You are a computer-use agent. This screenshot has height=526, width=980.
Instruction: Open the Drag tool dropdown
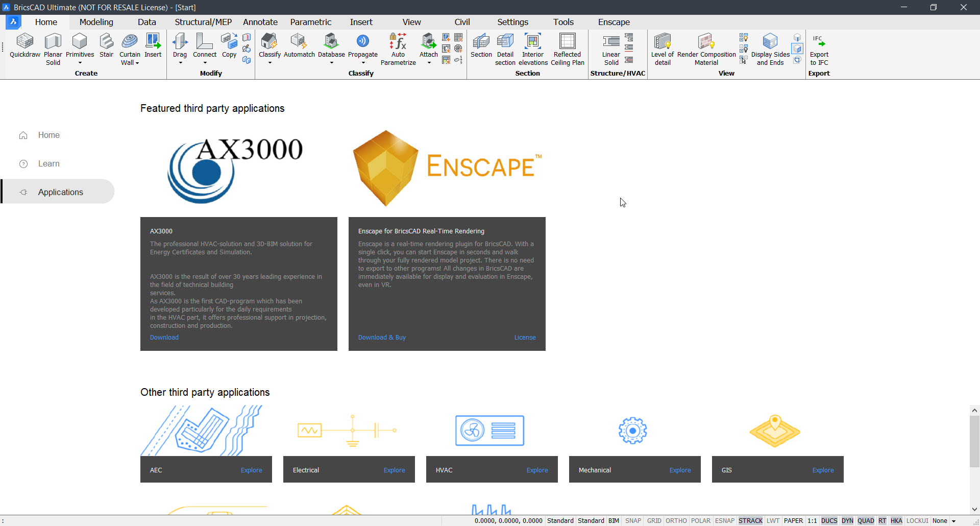pos(180,63)
